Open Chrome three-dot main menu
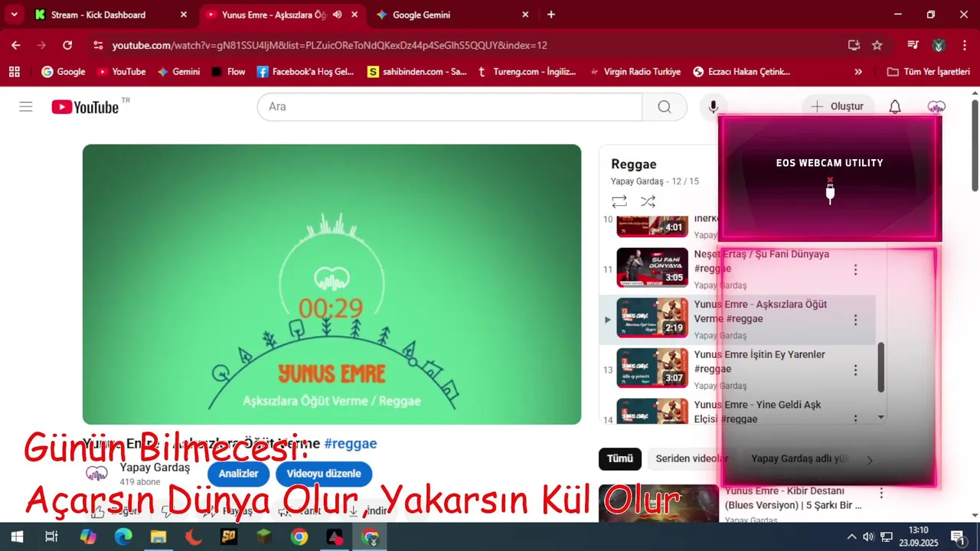Image resolution: width=980 pixels, height=551 pixels. 964,45
